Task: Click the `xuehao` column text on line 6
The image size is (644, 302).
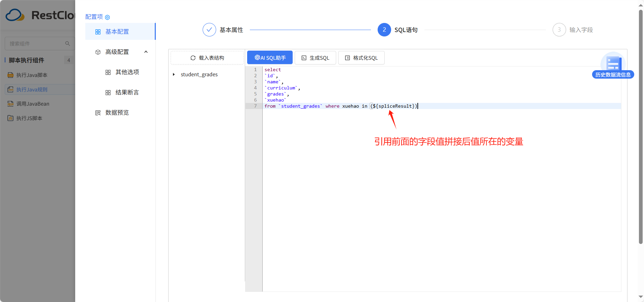Action: pos(275,100)
